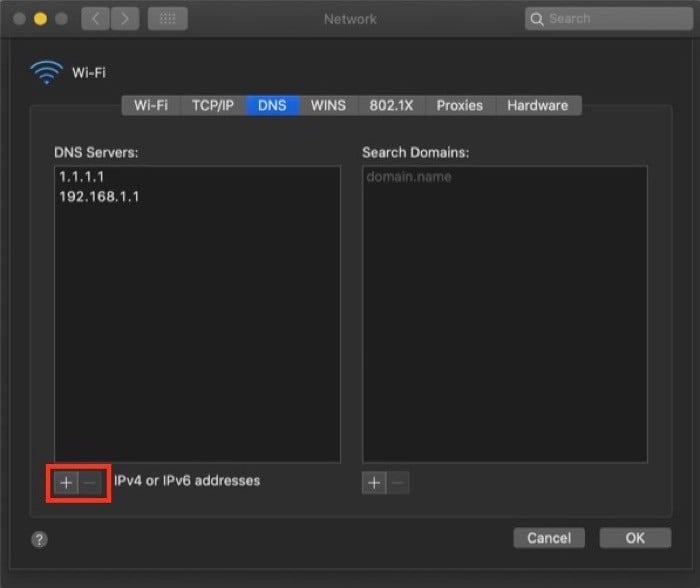Switch to the Wi-Fi tab
This screenshot has height=588, width=700.
pos(151,105)
